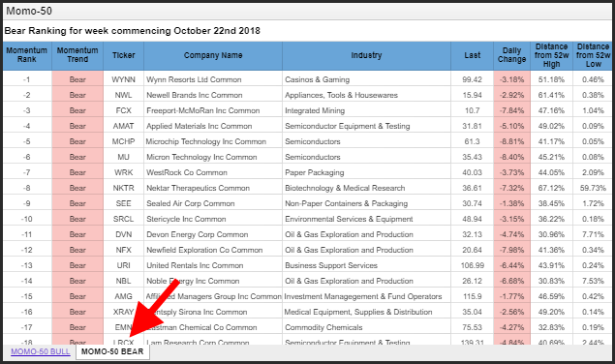This screenshot has width=615, height=364.
Task: Click Investment Management & Fund Operators cell
Action: (x=366, y=296)
